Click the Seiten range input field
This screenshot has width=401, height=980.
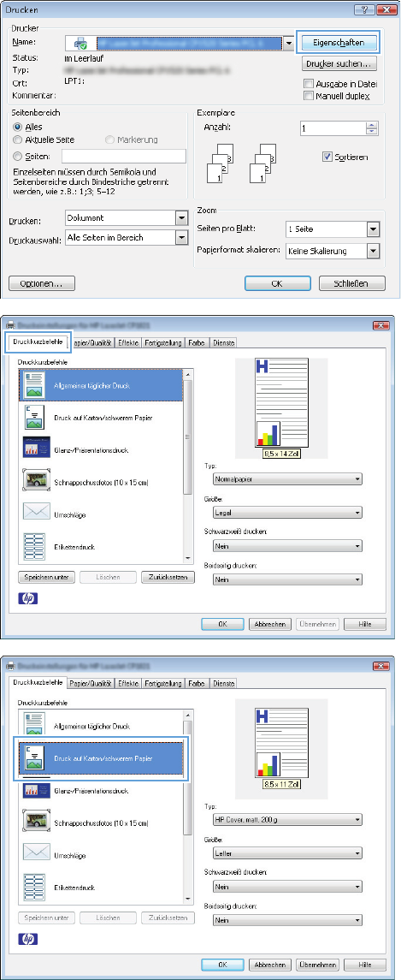(123, 156)
